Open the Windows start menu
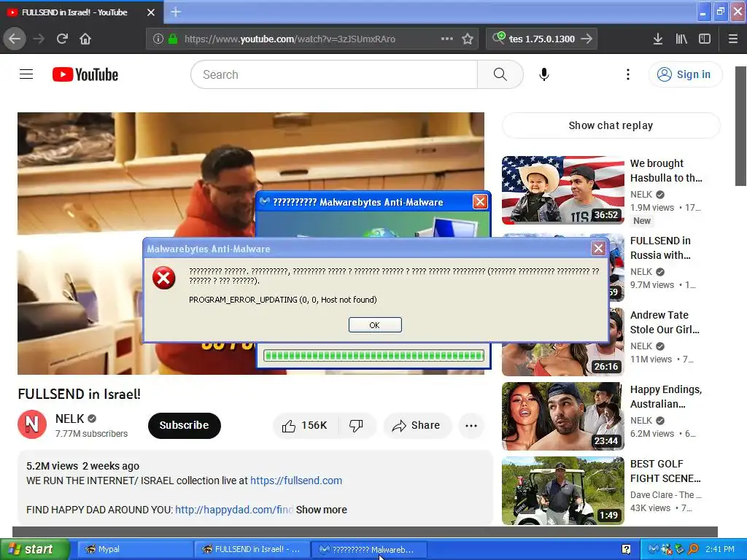The height and width of the screenshot is (560, 747). pos(35,549)
